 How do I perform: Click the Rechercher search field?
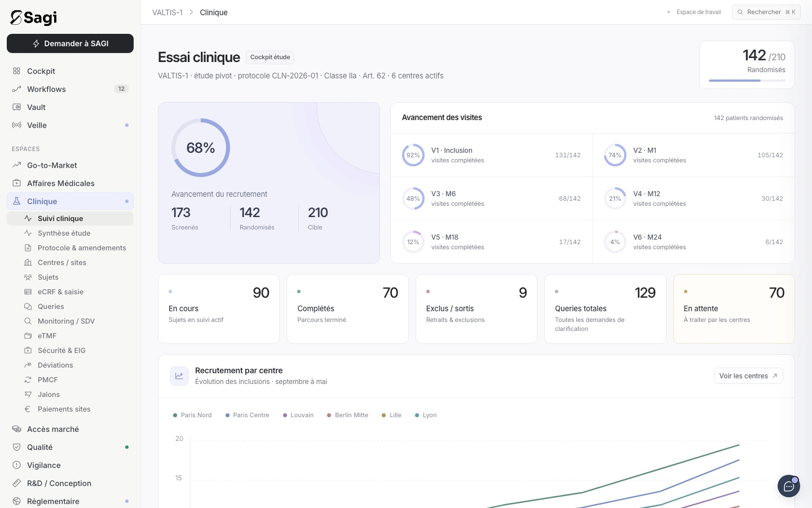766,12
